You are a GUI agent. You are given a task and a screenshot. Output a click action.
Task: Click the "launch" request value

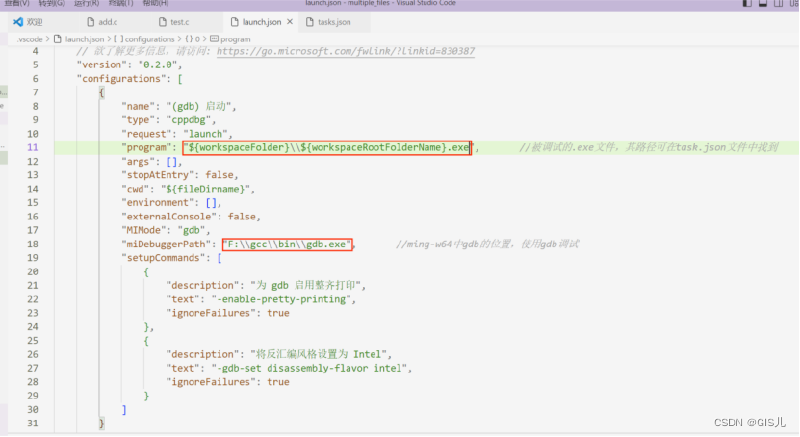click(206, 134)
